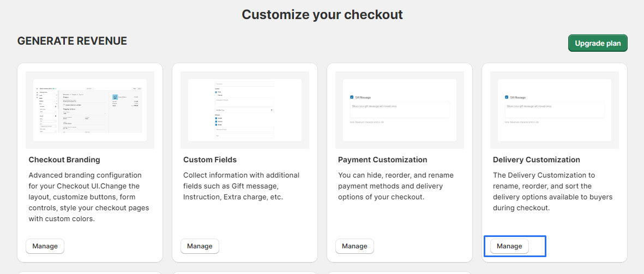Click the Payment Customization heading

382,160
